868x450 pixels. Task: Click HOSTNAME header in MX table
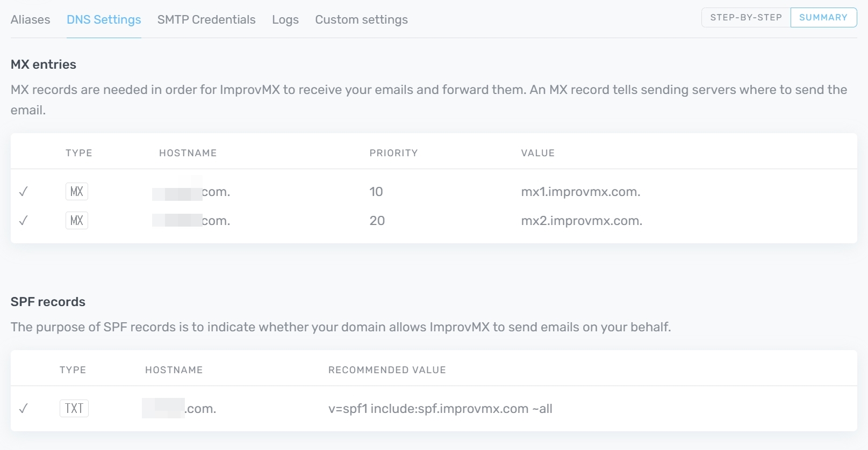pos(188,153)
